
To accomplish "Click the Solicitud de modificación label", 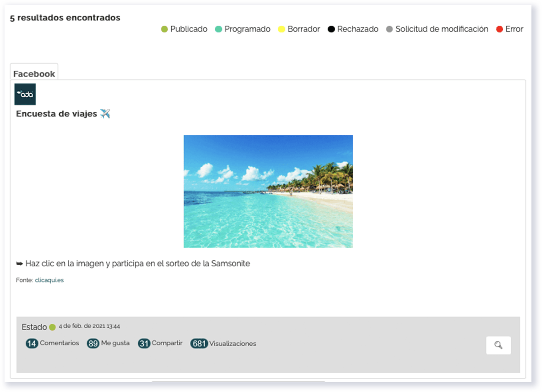I will pos(442,29).
